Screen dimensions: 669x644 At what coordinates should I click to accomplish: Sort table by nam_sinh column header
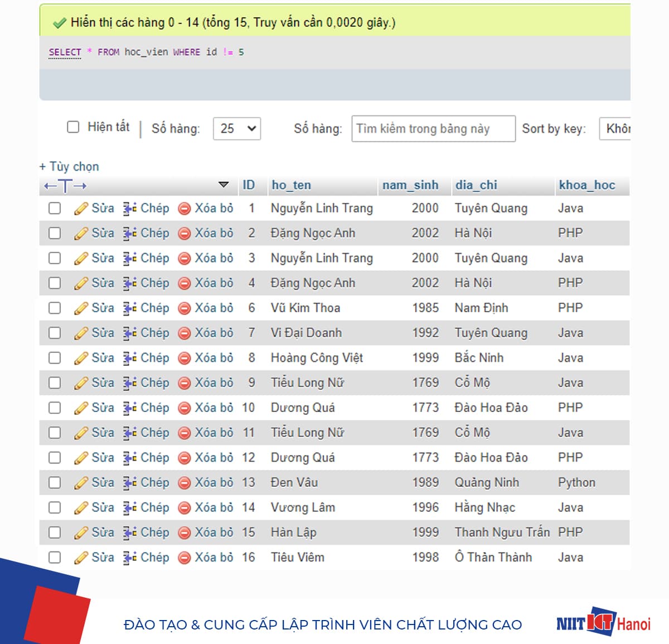[x=410, y=185]
